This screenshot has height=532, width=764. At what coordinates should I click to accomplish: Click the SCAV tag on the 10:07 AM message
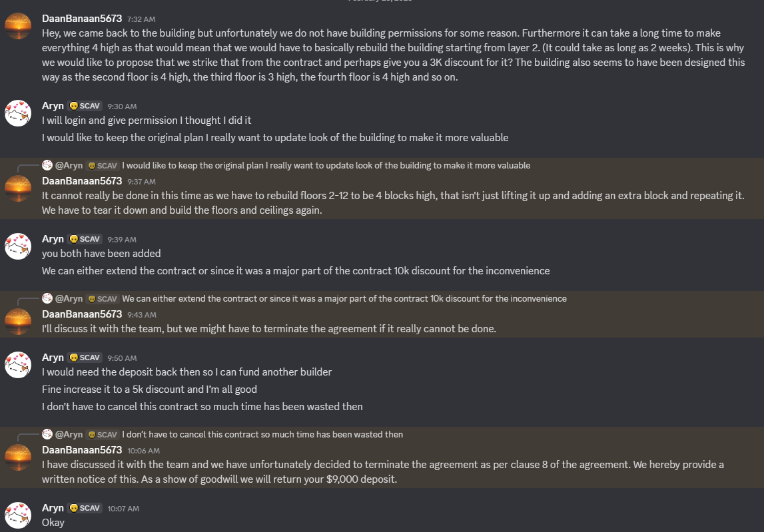click(x=85, y=508)
